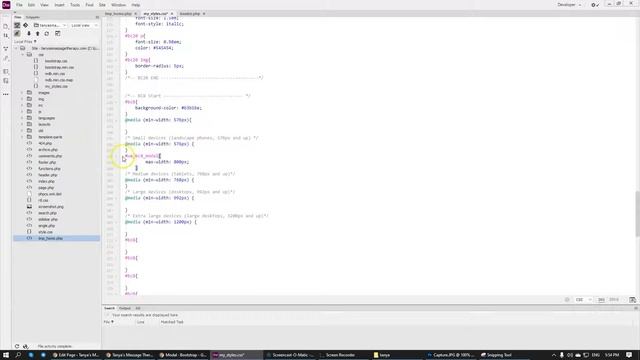640x360 pixels.
Task: Expand the images folder
Action: 22,93
